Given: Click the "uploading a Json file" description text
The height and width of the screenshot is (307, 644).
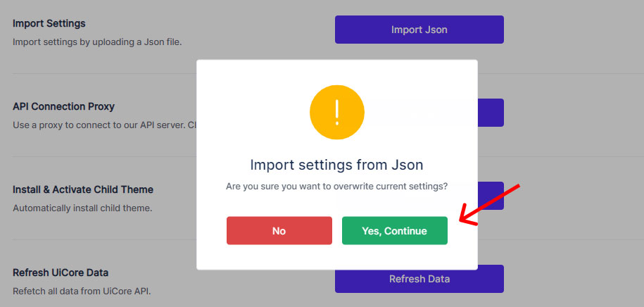Looking at the screenshot, I should click(97, 42).
